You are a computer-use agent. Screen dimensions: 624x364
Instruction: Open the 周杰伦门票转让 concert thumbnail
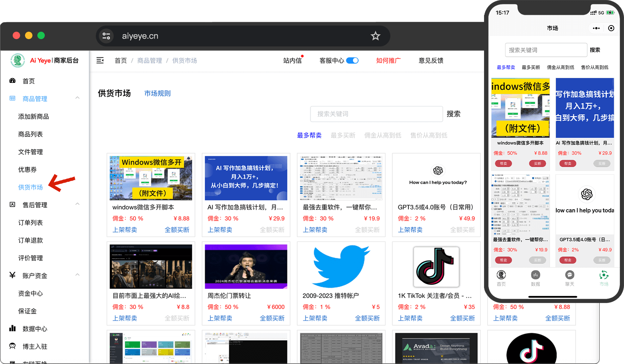click(x=246, y=267)
